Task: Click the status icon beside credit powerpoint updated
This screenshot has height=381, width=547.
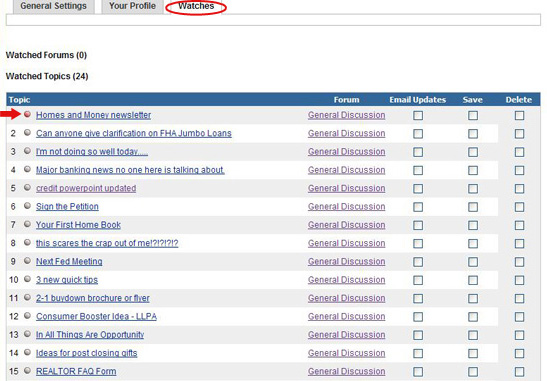Action: pyautogui.click(x=27, y=187)
